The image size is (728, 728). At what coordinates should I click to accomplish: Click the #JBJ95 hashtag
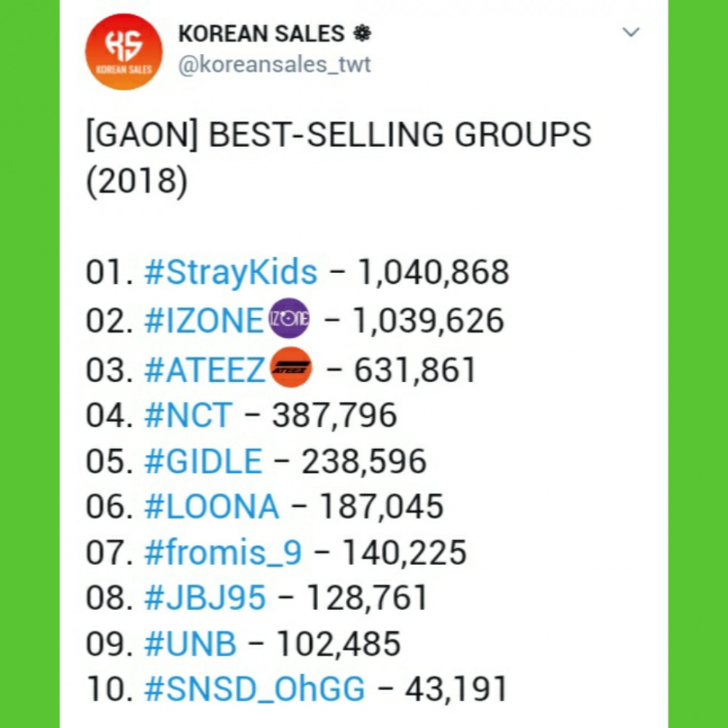(205, 599)
